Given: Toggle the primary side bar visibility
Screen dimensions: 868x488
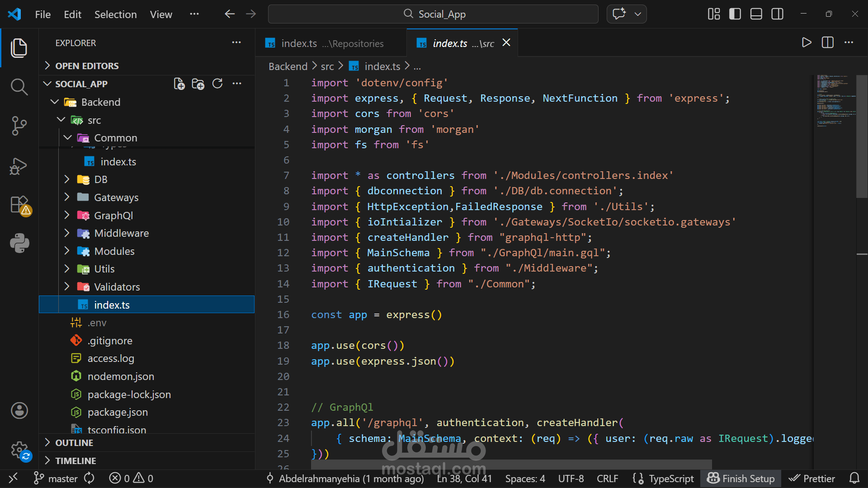Looking at the screenshot, I should pyautogui.click(x=735, y=14).
